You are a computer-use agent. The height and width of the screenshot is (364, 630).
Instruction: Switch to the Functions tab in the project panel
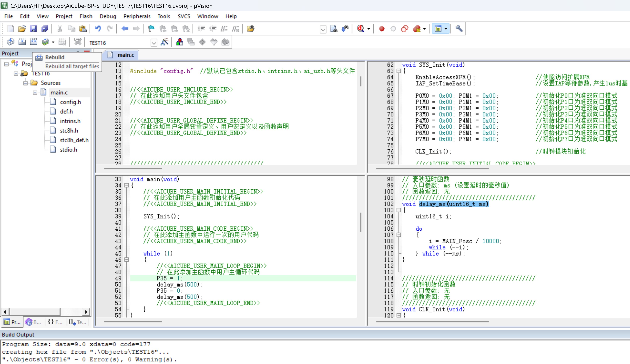click(55, 322)
